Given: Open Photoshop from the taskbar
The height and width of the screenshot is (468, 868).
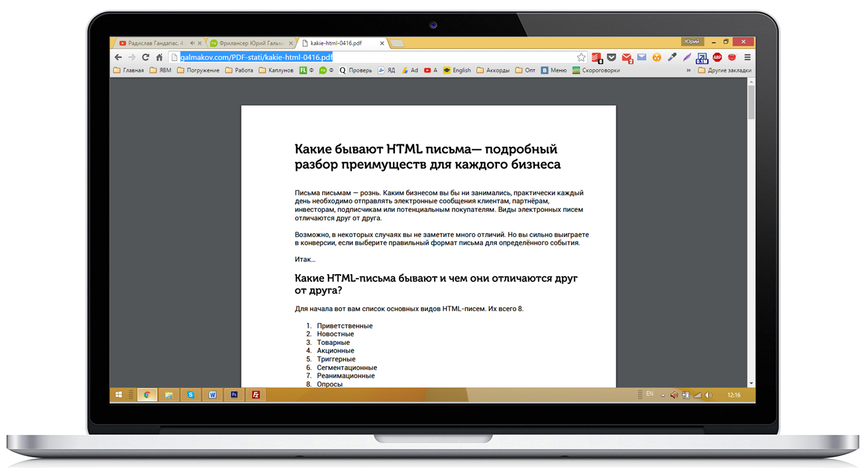Looking at the screenshot, I should [x=234, y=395].
